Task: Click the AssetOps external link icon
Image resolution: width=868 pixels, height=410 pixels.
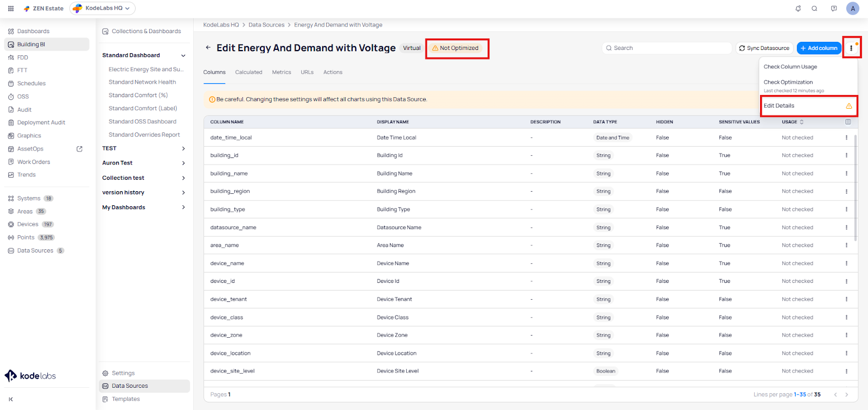Action: (80, 149)
